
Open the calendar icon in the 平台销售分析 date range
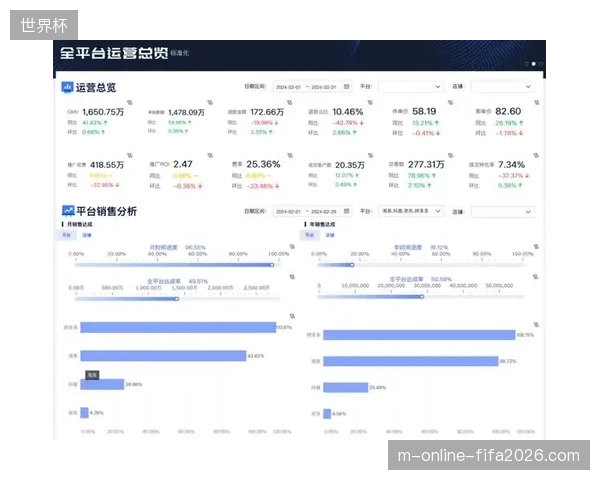click(x=346, y=211)
